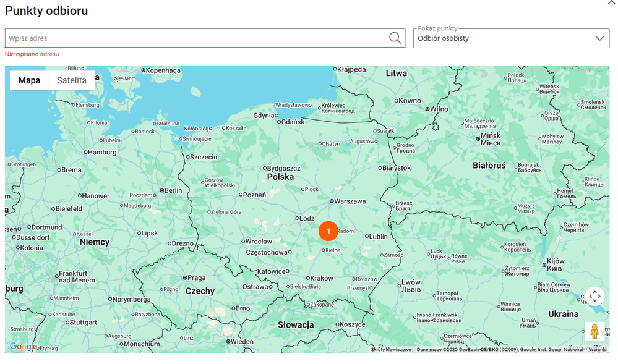
Task: Click the magnifier search icon
Action: pyautogui.click(x=395, y=38)
